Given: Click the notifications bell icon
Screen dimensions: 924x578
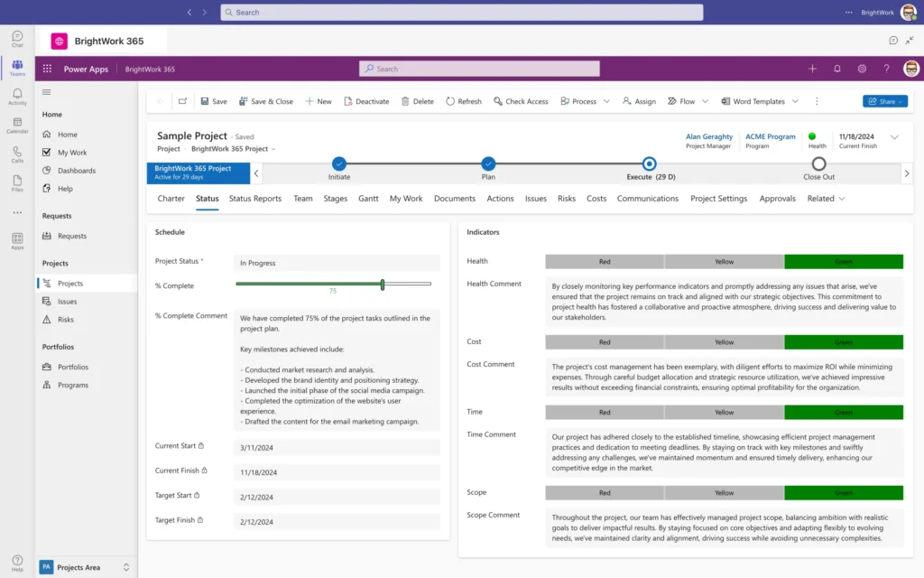Looking at the screenshot, I should coord(837,69).
